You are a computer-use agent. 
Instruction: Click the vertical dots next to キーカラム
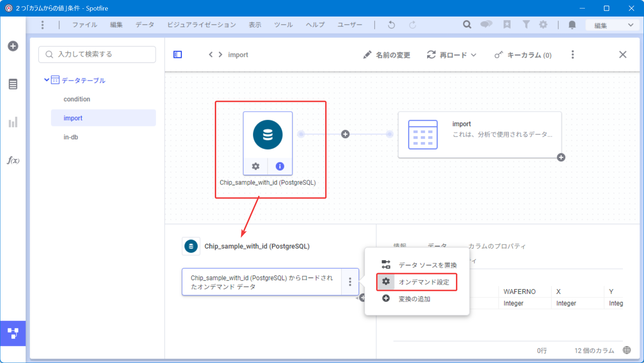[573, 54]
